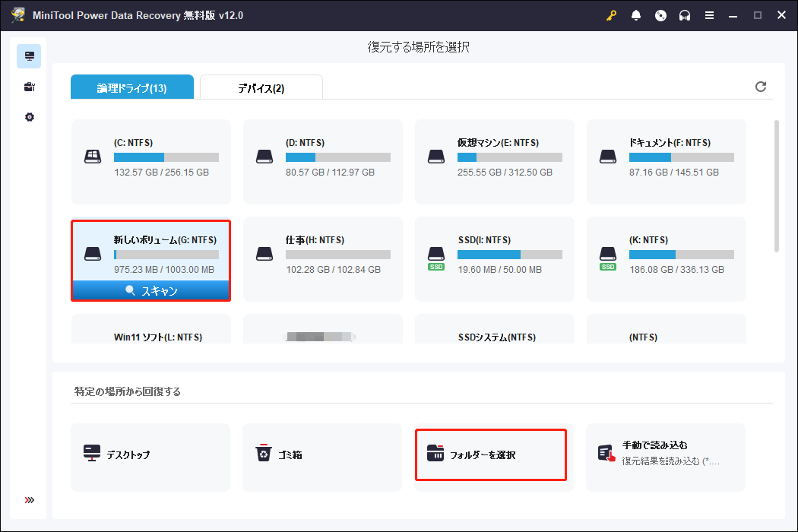Click the Win11 ソフト(L: NTFS) label
The height and width of the screenshot is (532, 798).
point(158,337)
